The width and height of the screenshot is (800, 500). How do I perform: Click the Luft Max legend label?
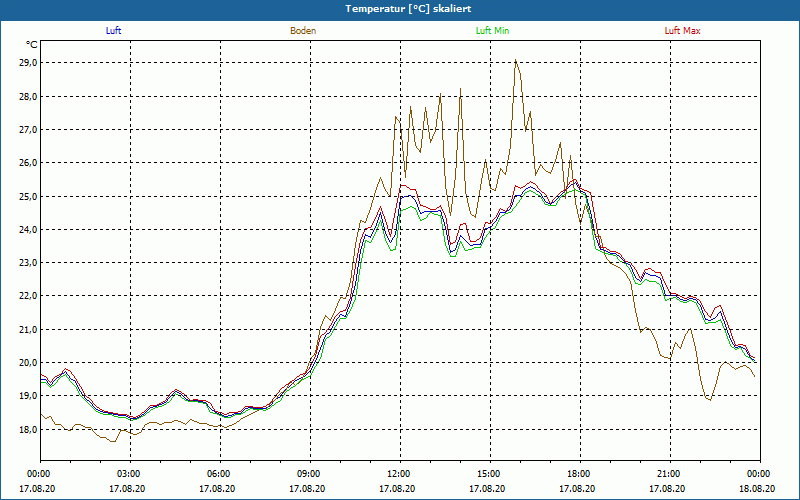(x=682, y=31)
